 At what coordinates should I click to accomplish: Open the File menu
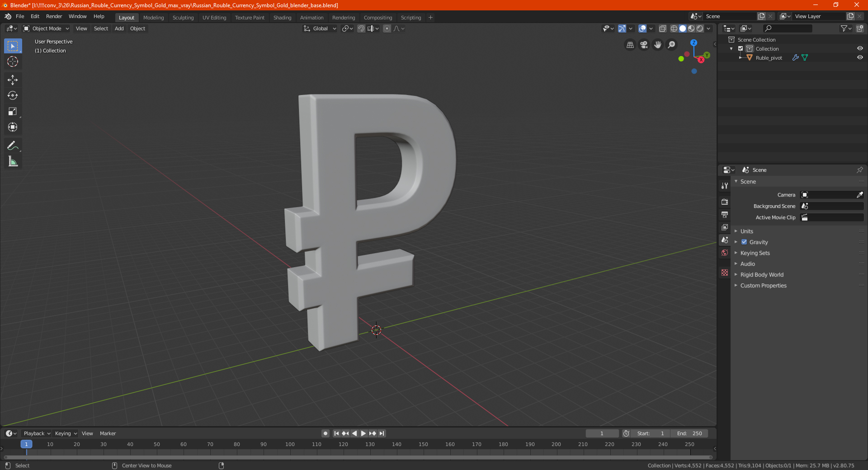[x=20, y=16]
